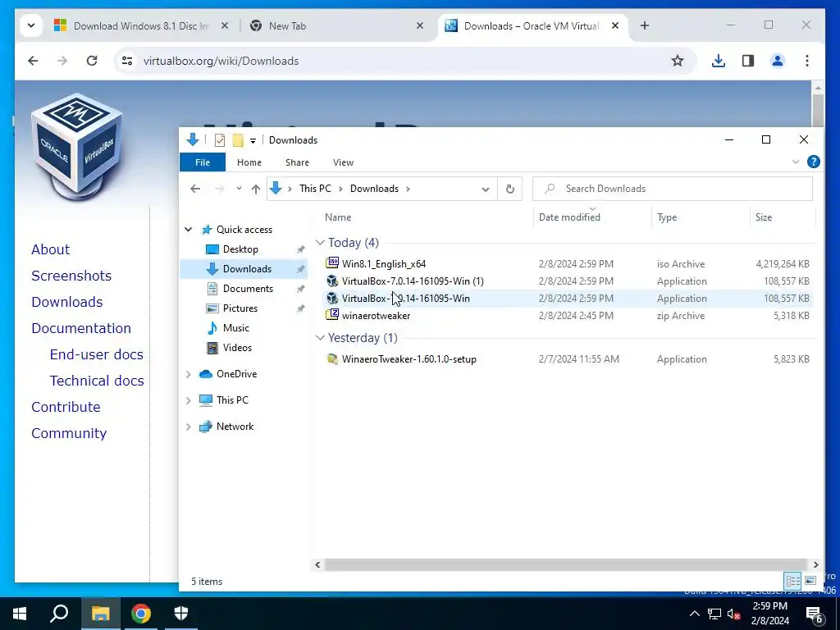
Task: Bookmark this page in Chrome
Action: point(677,61)
